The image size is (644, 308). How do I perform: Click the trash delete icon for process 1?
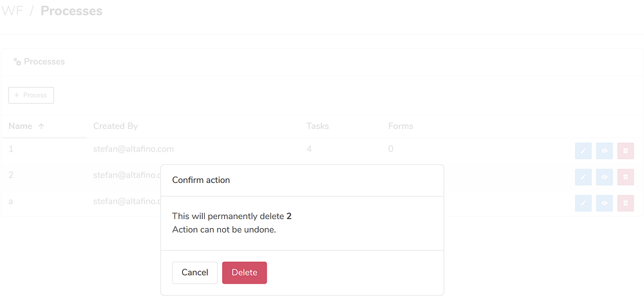[625, 151]
